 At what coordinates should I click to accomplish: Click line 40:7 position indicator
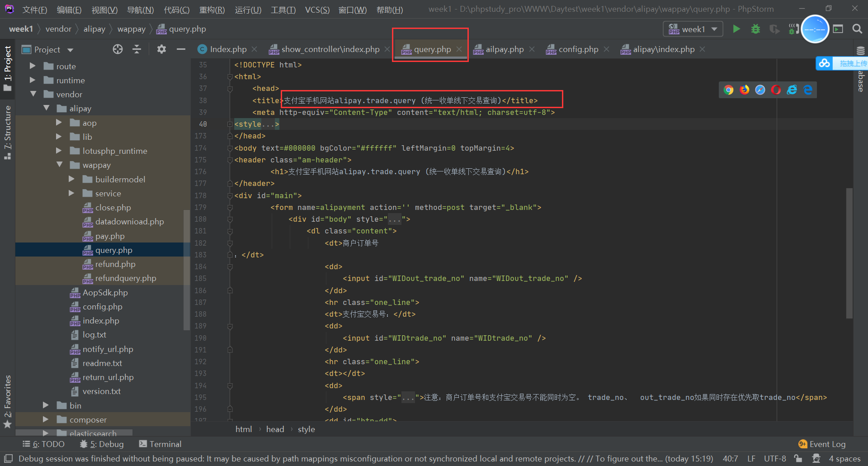[730, 458]
